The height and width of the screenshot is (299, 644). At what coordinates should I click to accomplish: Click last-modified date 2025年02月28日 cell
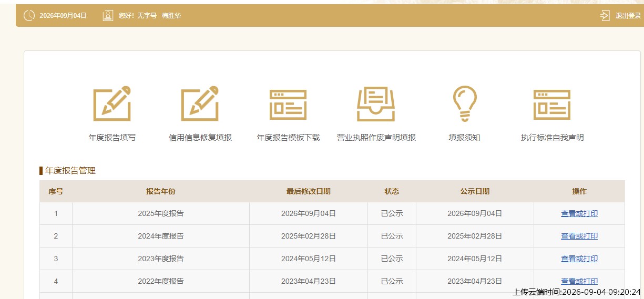point(309,236)
